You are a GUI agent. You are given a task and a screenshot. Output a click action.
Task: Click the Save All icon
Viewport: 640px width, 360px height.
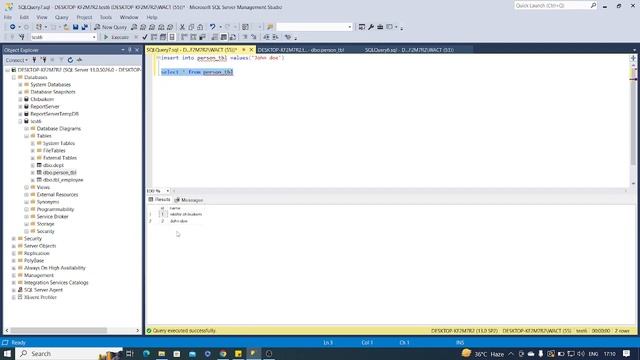coord(84,27)
